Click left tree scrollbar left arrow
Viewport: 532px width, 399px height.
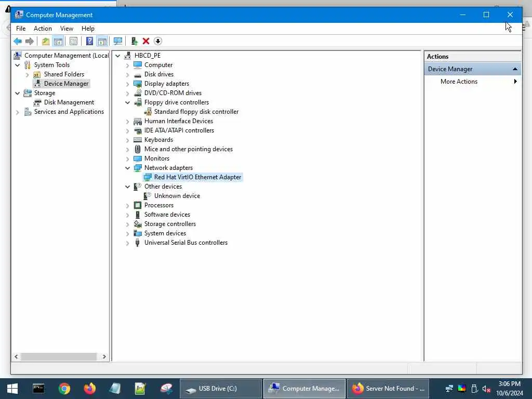[16, 356]
